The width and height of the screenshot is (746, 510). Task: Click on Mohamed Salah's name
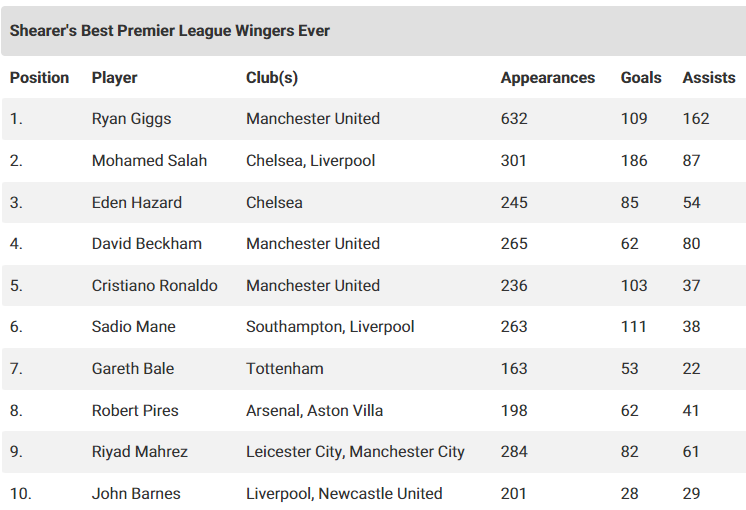click(x=149, y=160)
